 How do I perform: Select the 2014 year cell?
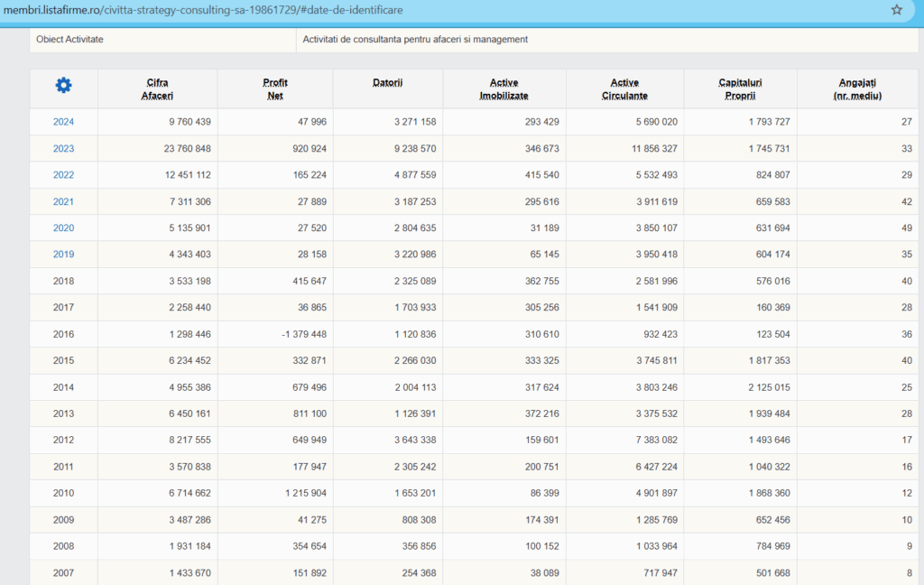(64, 387)
